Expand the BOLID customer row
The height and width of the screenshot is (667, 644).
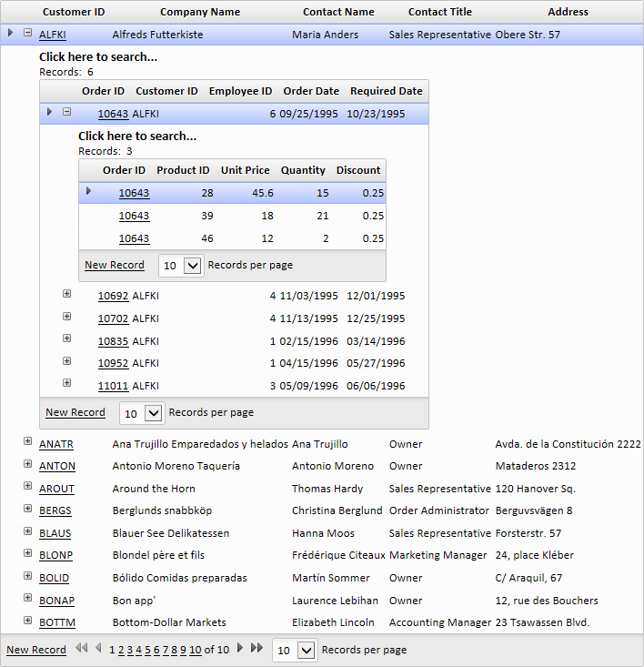point(27,575)
